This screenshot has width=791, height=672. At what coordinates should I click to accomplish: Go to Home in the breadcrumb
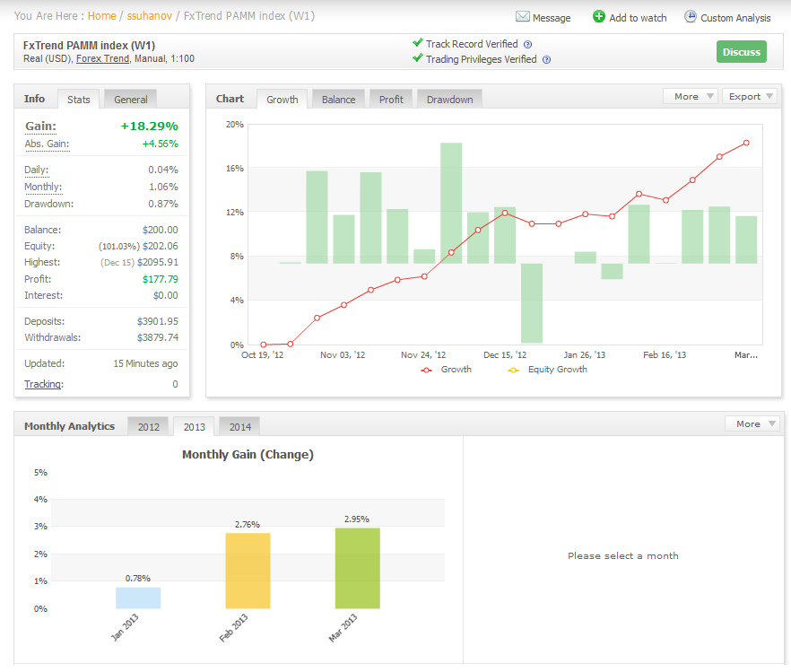tap(102, 16)
